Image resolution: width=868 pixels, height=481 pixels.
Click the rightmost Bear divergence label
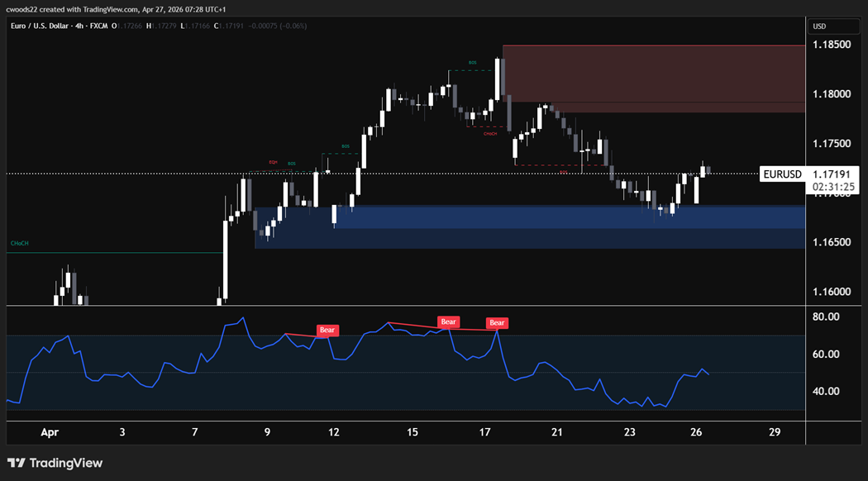point(497,323)
